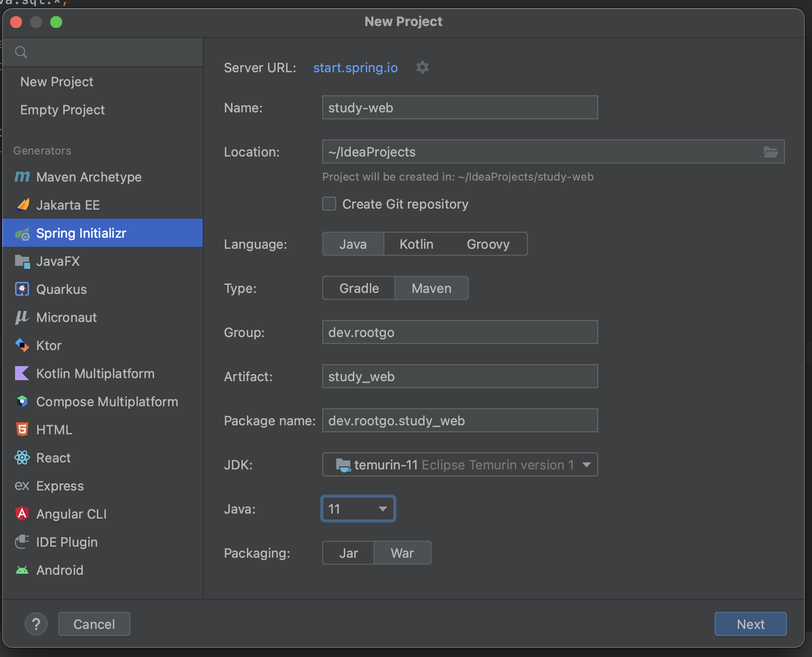Select Angular CLI generator entry
Viewport: 812px width, 657px height.
(x=102, y=514)
